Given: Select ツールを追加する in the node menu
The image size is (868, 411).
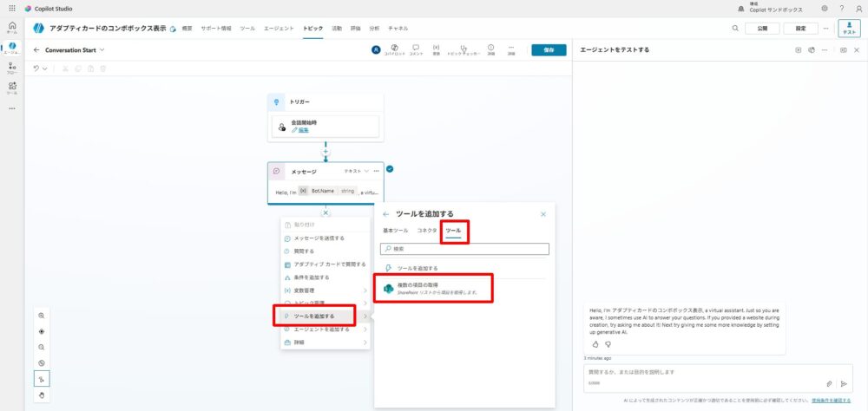Looking at the screenshot, I should click(317, 316).
